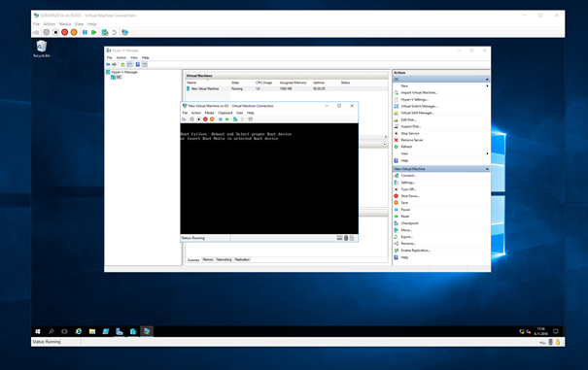Pause the SERVER2016 VM from outer toolbar
The width and height of the screenshot is (588, 370).
coord(85,32)
